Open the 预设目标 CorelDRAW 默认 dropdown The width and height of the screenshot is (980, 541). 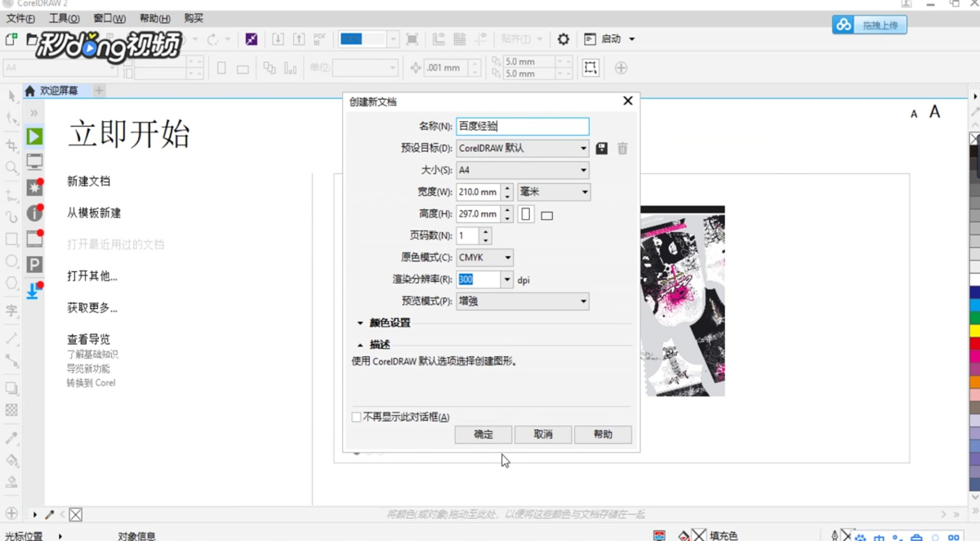coord(523,149)
